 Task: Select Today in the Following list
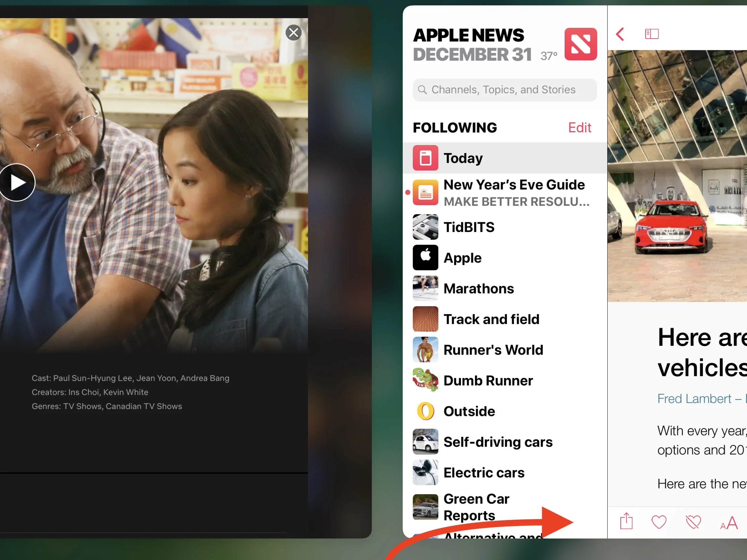tap(504, 158)
